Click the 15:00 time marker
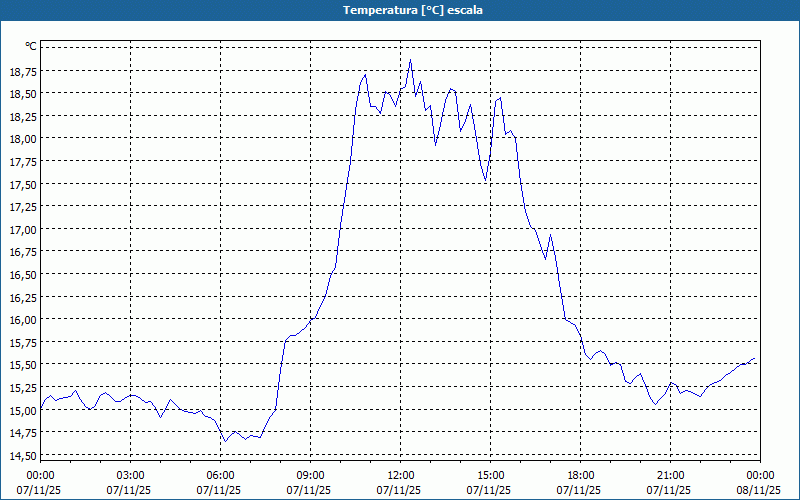Viewport: 800px width, 500px height. point(491,475)
